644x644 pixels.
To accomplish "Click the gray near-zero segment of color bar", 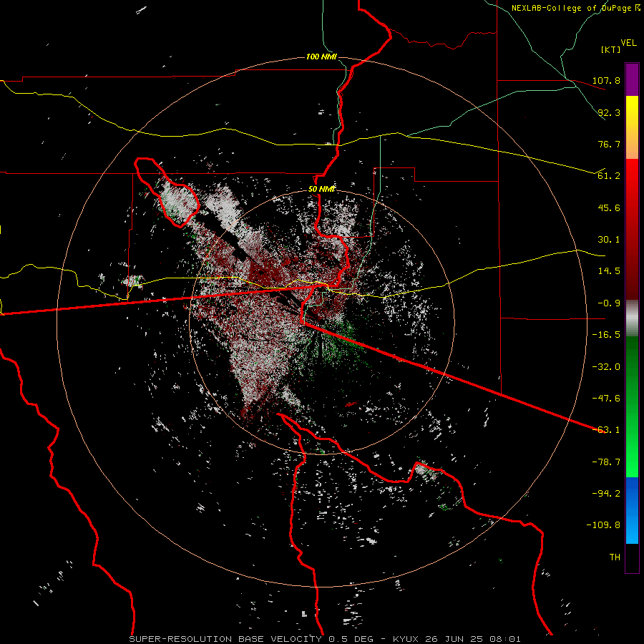I will point(632,318).
